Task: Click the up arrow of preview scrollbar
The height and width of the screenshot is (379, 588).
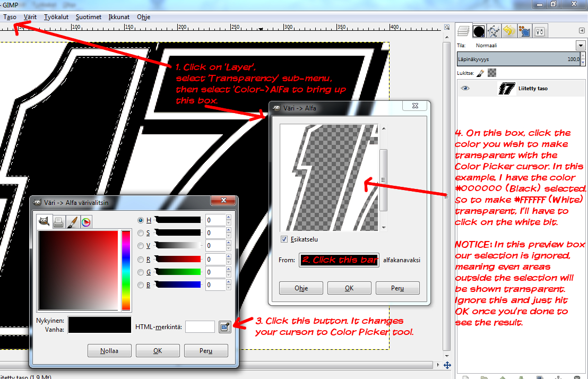Action: [383, 128]
